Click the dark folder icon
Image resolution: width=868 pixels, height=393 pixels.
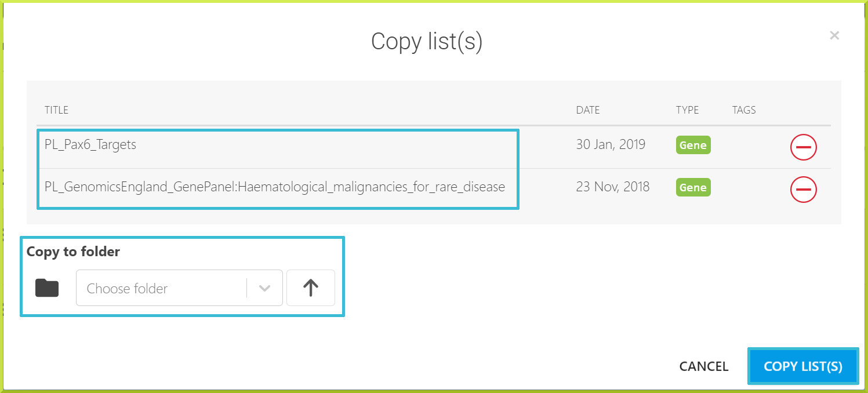pos(47,288)
